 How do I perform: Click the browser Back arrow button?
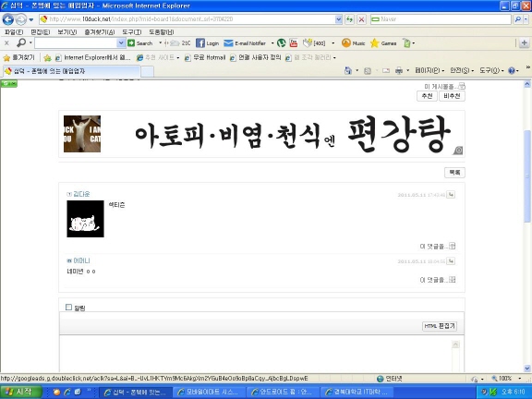point(7,19)
